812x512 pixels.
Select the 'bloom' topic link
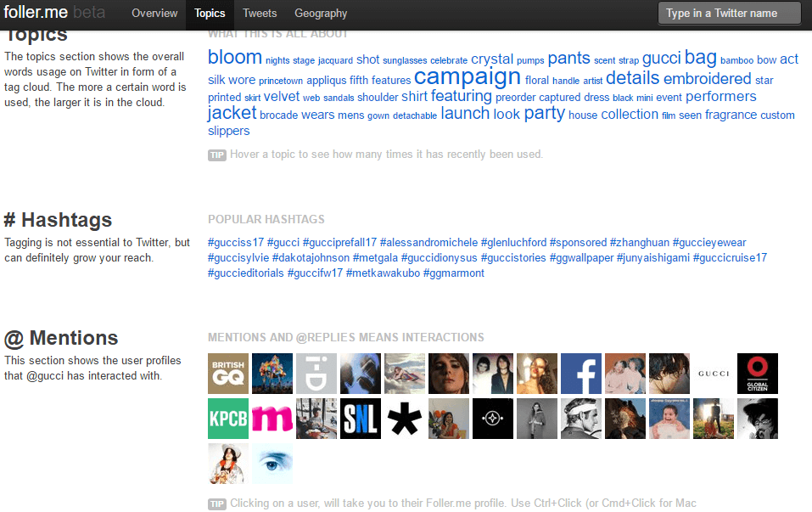pyautogui.click(x=235, y=58)
